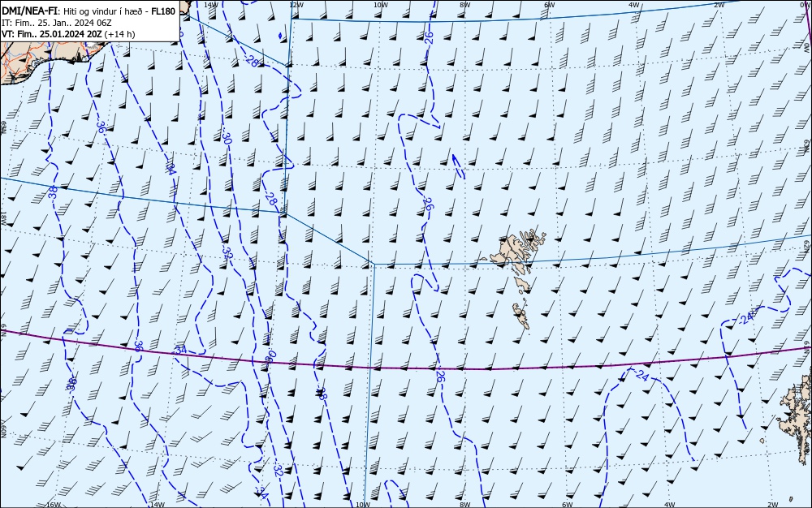This screenshot has height=508, width=812.
Task: Click the DMI/NEA-FI chart title
Action: pyautogui.click(x=31, y=11)
